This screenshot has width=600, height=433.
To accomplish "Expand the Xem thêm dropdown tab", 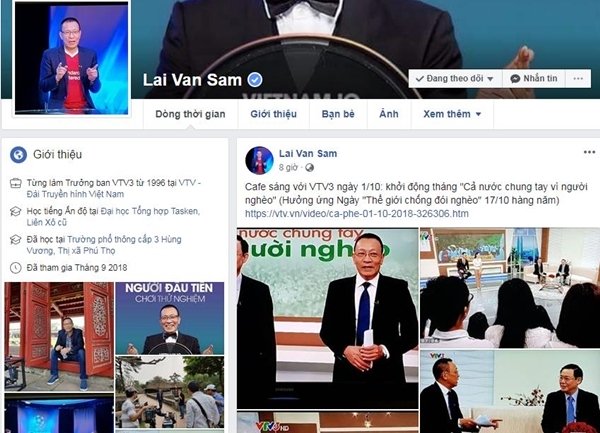I will click(452, 114).
